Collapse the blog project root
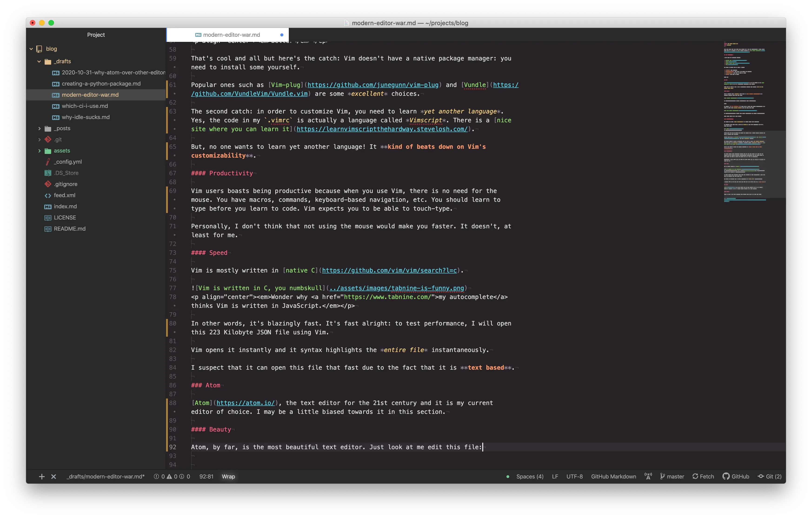 (31, 49)
